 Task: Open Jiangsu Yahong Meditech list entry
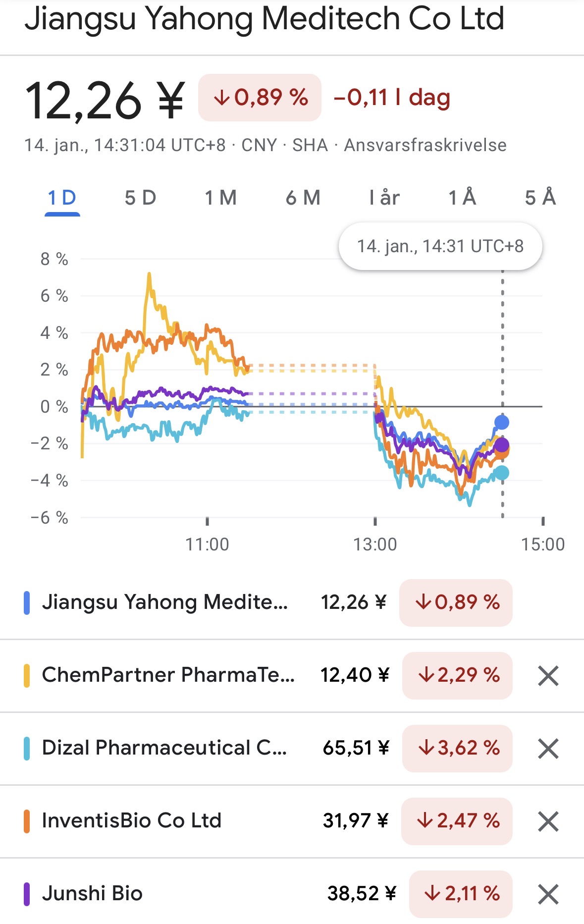tap(164, 602)
